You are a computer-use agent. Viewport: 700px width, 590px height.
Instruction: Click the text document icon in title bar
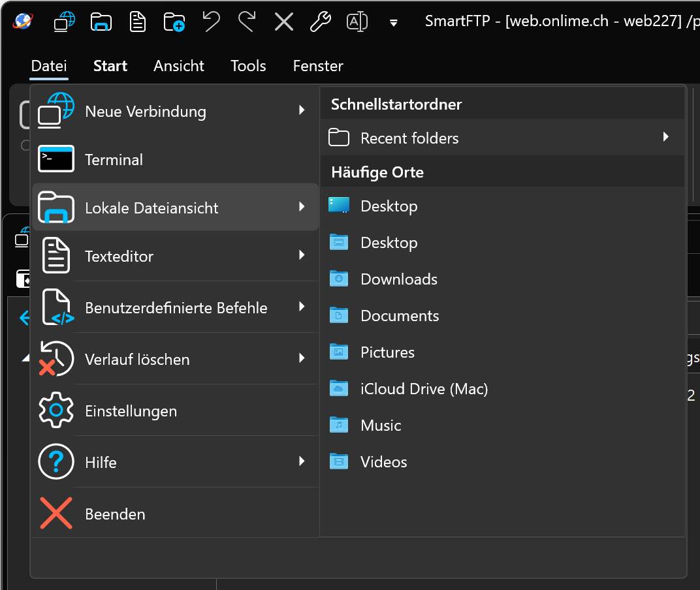(138, 22)
